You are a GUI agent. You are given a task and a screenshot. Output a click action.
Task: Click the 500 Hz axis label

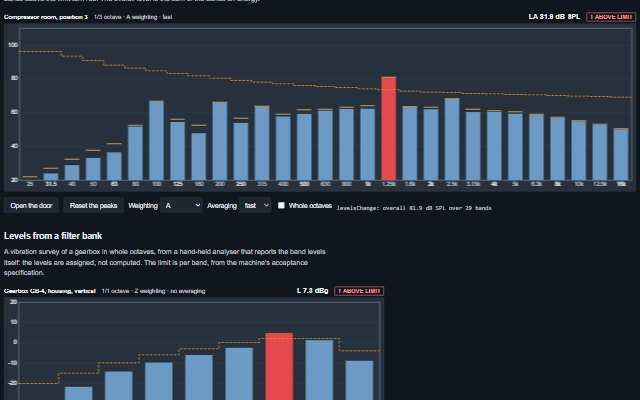point(304,184)
